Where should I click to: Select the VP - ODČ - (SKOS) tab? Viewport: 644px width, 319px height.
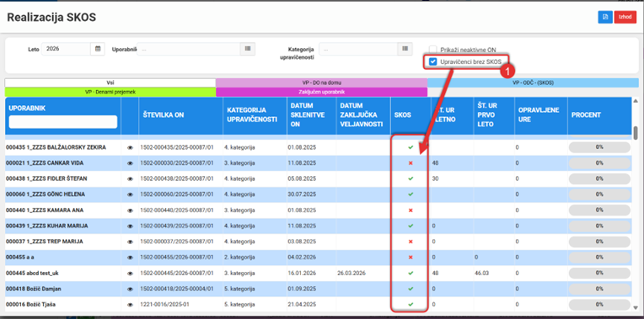533,82
